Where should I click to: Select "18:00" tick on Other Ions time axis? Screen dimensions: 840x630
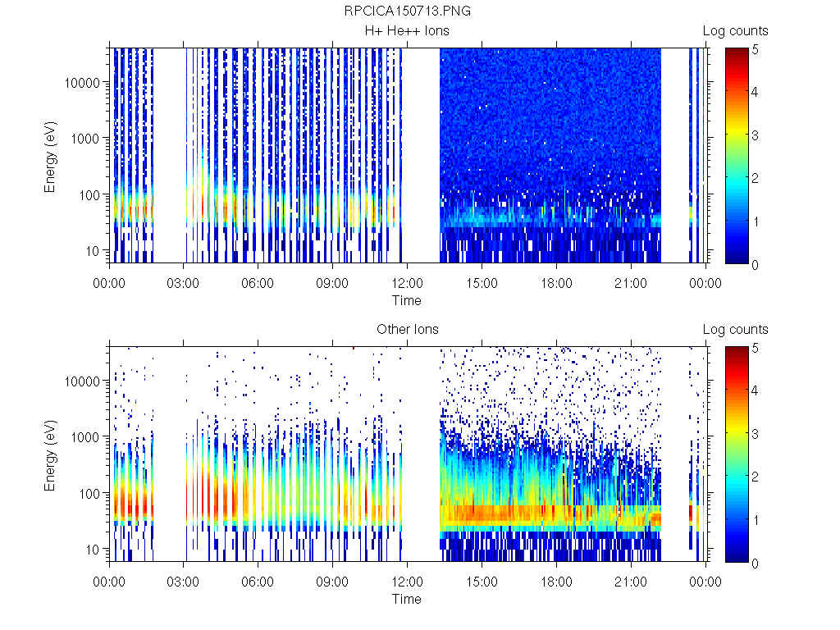pyautogui.click(x=557, y=582)
